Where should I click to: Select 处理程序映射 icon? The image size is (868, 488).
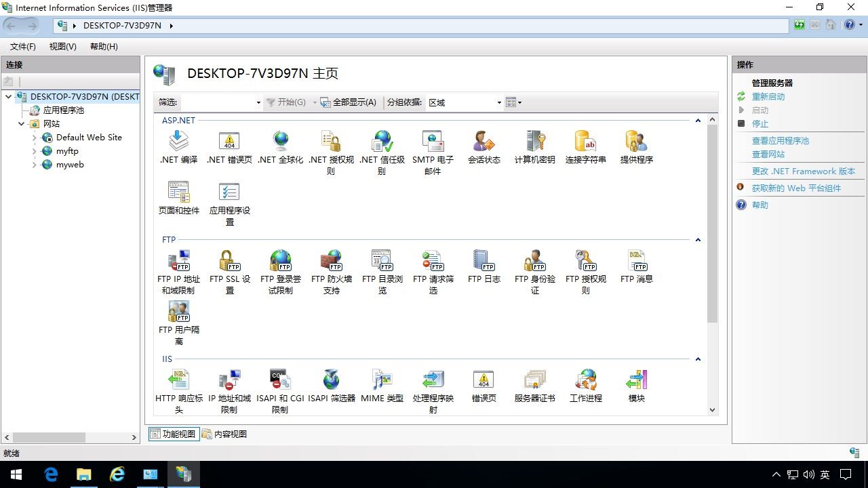click(x=433, y=391)
